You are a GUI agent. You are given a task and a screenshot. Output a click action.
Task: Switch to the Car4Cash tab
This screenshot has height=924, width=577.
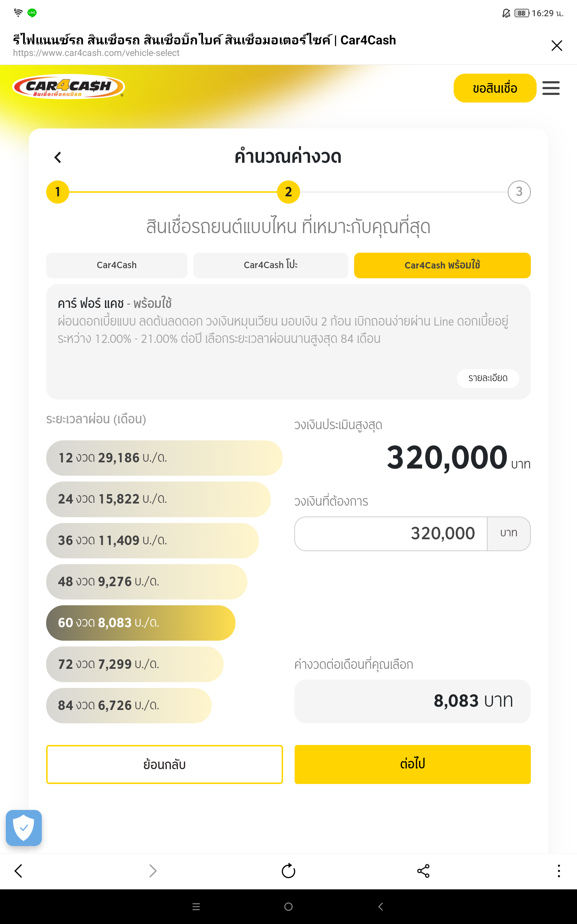pos(116,265)
